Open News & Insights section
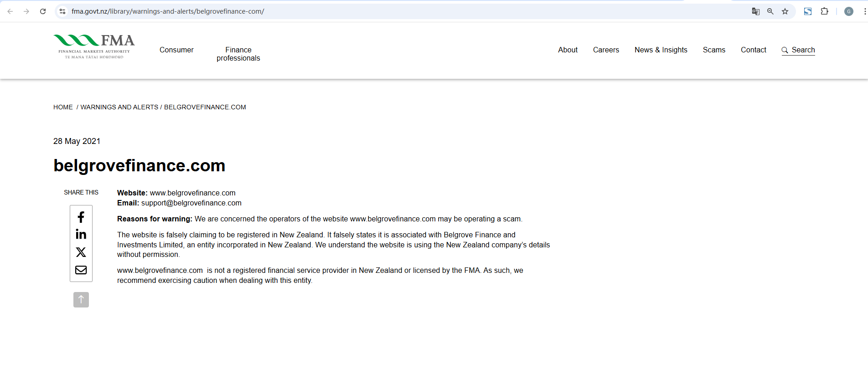The image size is (868, 374). [x=661, y=50]
